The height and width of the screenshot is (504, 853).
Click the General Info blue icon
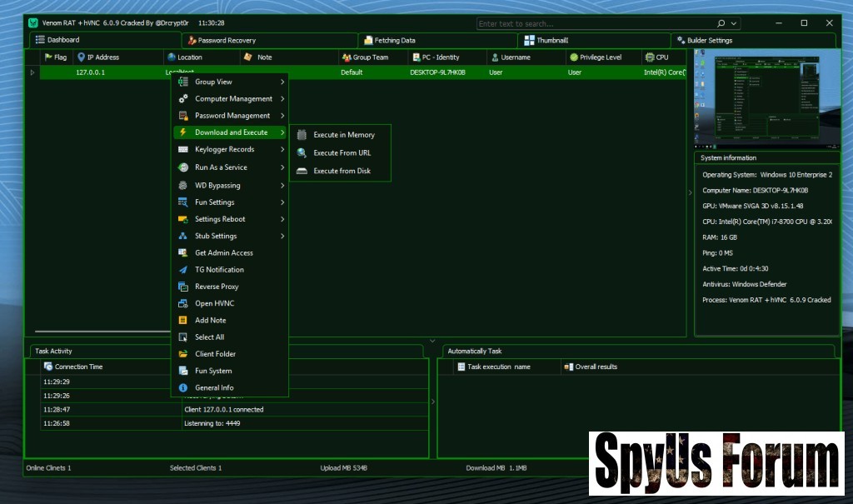pyautogui.click(x=183, y=388)
